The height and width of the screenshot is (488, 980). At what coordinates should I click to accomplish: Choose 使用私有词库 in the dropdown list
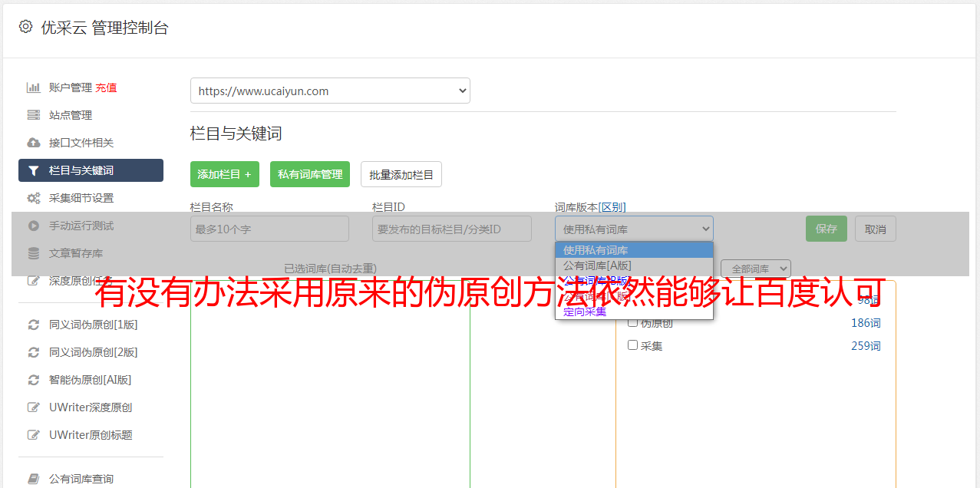tap(634, 250)
